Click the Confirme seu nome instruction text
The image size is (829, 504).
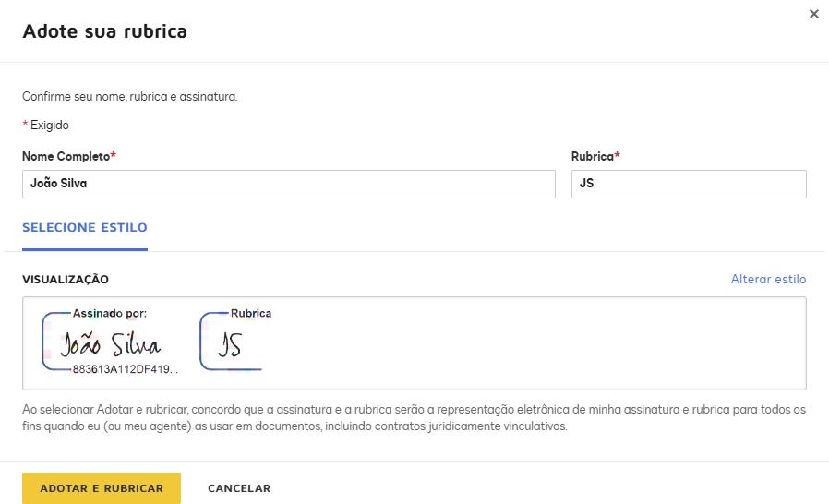click(130, 97)
